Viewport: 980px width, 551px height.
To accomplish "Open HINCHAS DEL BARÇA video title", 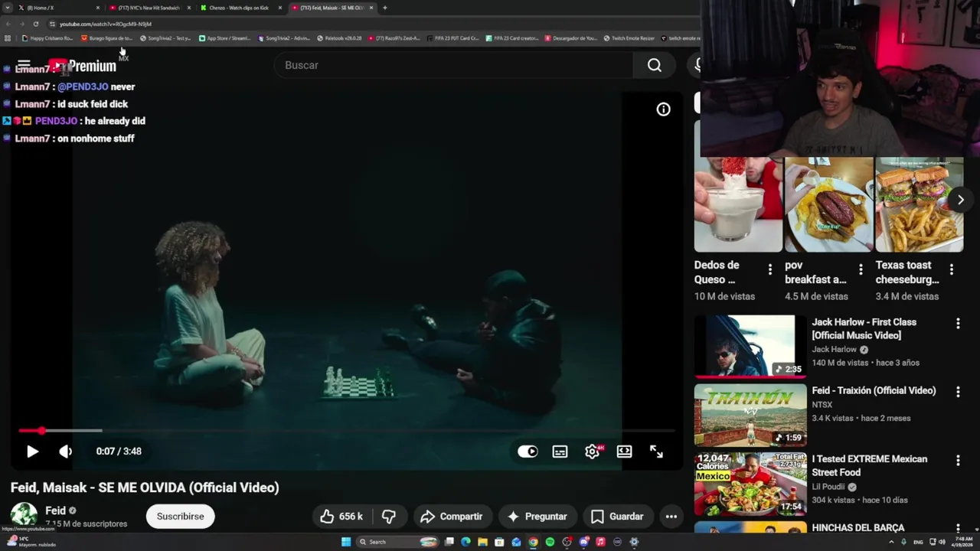I will click(858, 528).
